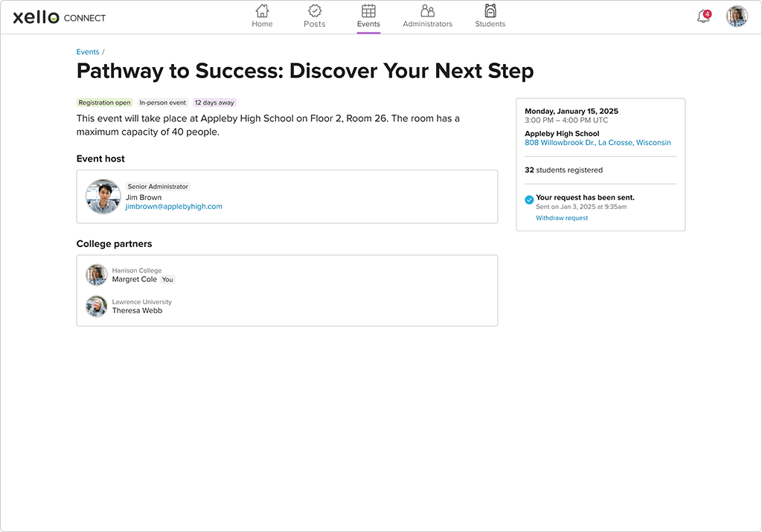The height and width of the screenshot is (532, 762).
Task: Click the Events calendar icon
Action: [368, 10]
